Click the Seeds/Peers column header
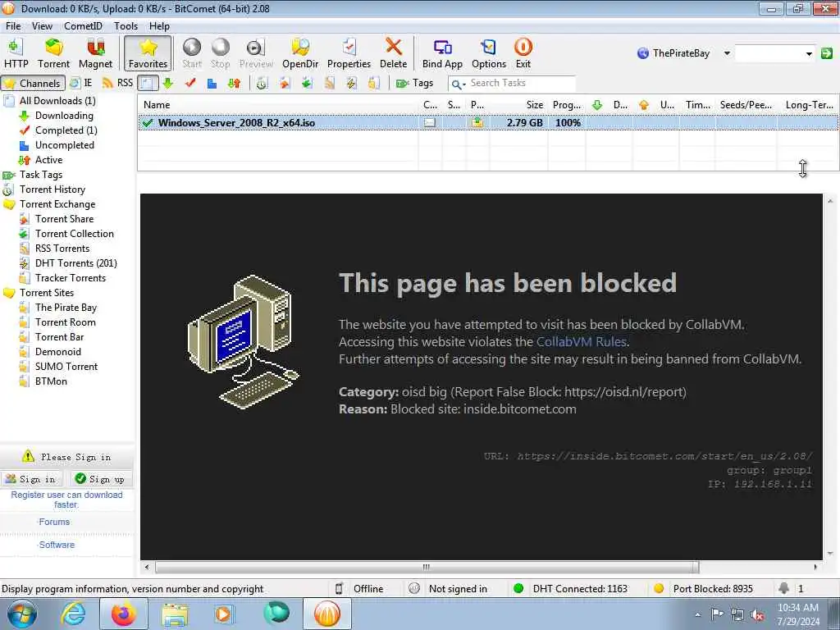Screen dimensions: 840x630 tap(746, 105)
